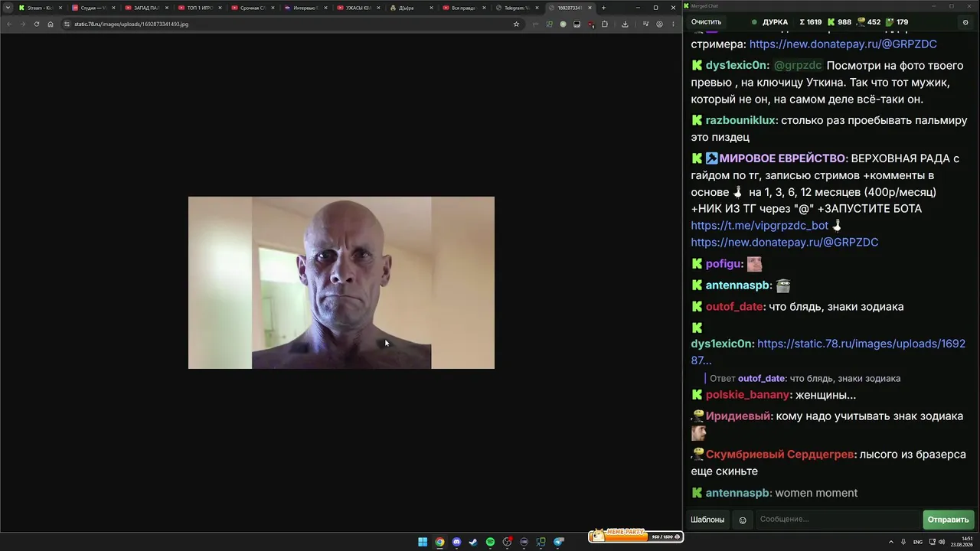Viewport: 980px width, 551px height.
Task: Click the @grpzdc mention in chat
Action: click(x=798, y=65)
